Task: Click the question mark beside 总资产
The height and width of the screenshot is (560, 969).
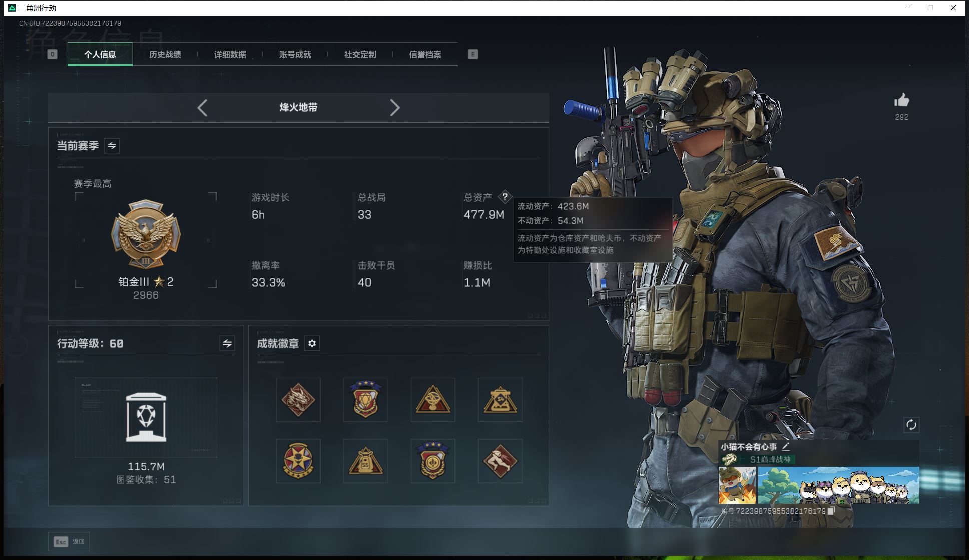Action: [505, 197]
